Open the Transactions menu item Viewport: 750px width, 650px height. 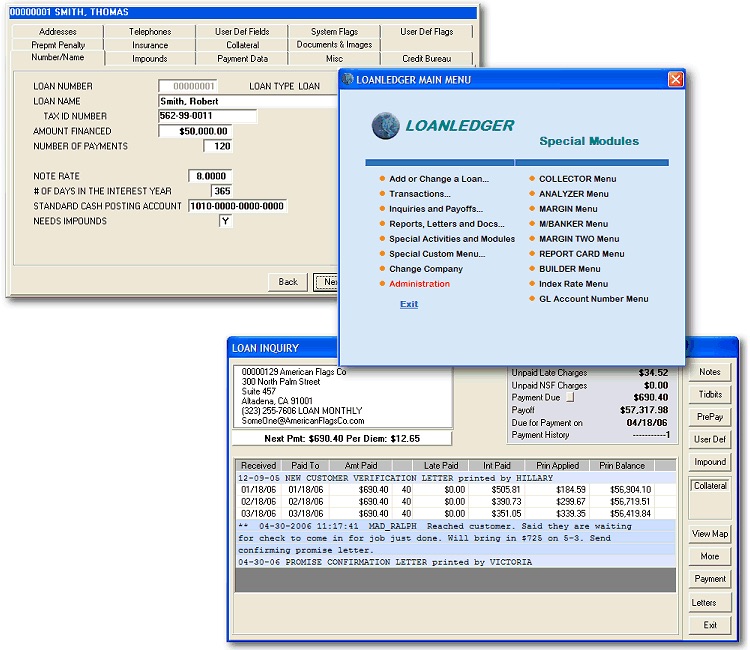click(x=419, y=194)
